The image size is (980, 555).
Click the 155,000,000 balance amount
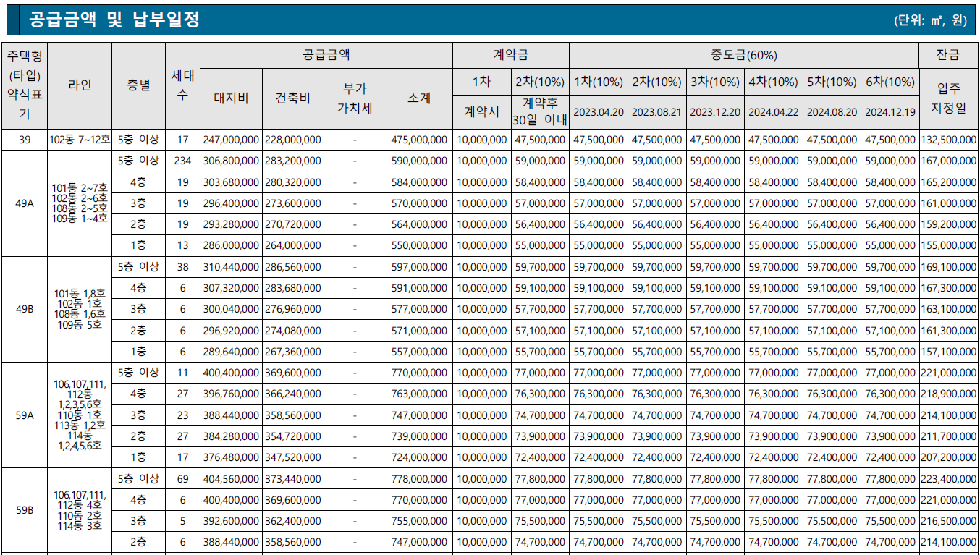(948, 246)
